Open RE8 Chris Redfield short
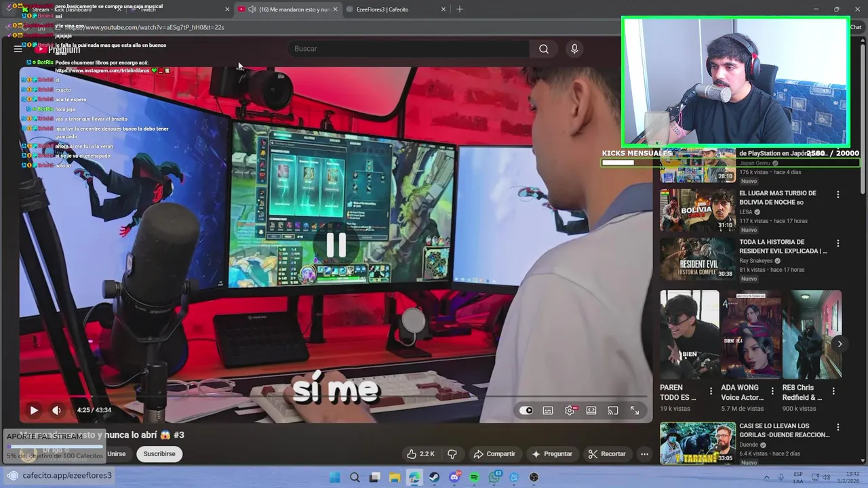Screen dimensions: 868x488 point(812,334)
